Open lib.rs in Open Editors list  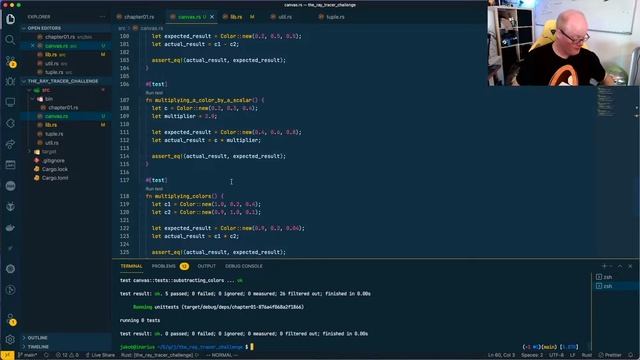point(65,54)
